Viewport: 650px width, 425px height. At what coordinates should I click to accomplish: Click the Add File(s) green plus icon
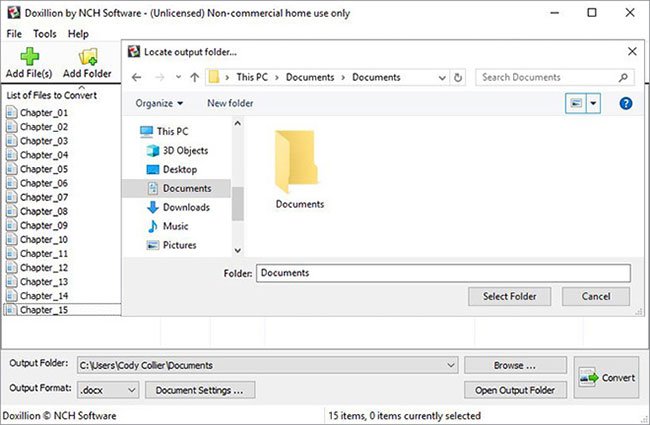[29, 57]
